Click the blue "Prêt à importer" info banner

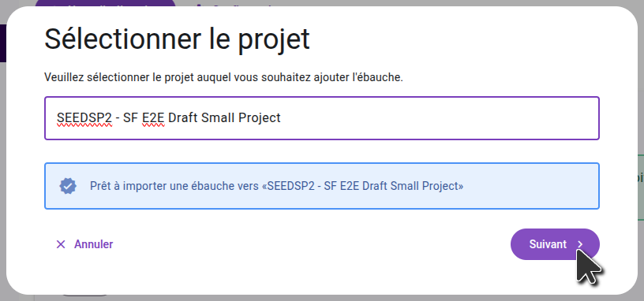pyautogui.click(x=322, y=186)
